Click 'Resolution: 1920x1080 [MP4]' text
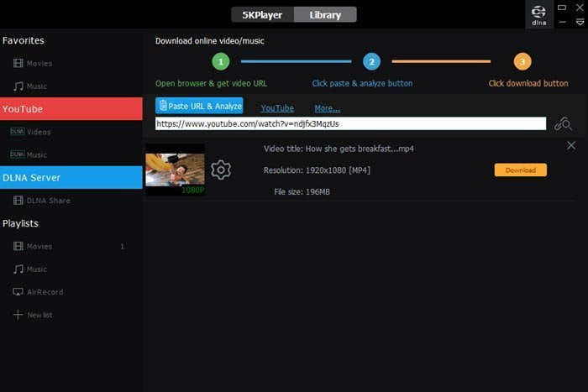The width and height of the screenshot is (588, 392). (317, 170)
